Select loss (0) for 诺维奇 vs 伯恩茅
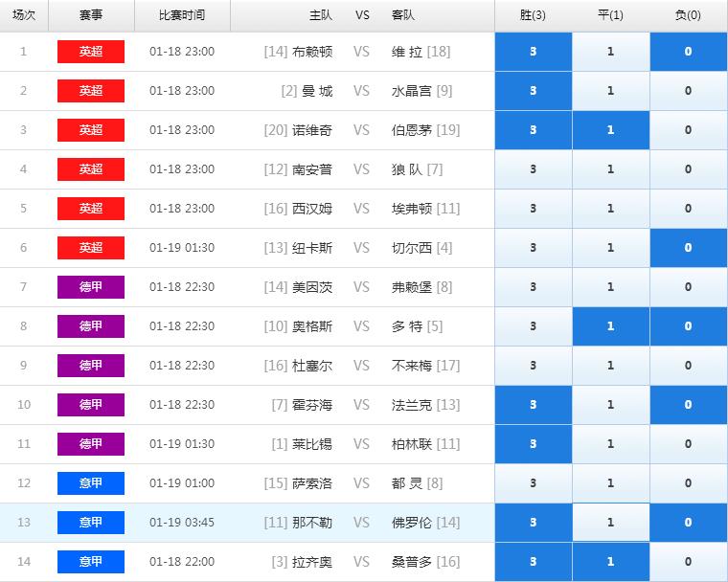The width and height of the screenshot is (728, 582). pos(688,130)
